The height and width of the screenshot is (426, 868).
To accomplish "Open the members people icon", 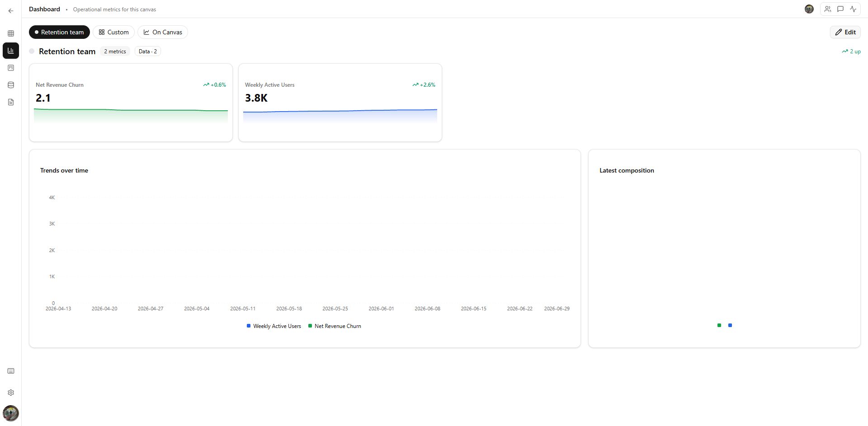I will [828, 9].
